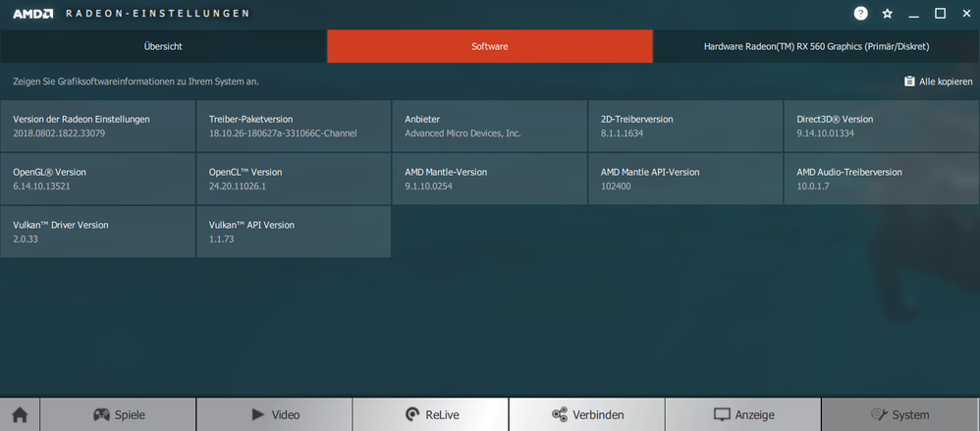Open the Anzeige display section
This screenshot has width=980, height=431.
pyautogui.click(x=743, y=414)
